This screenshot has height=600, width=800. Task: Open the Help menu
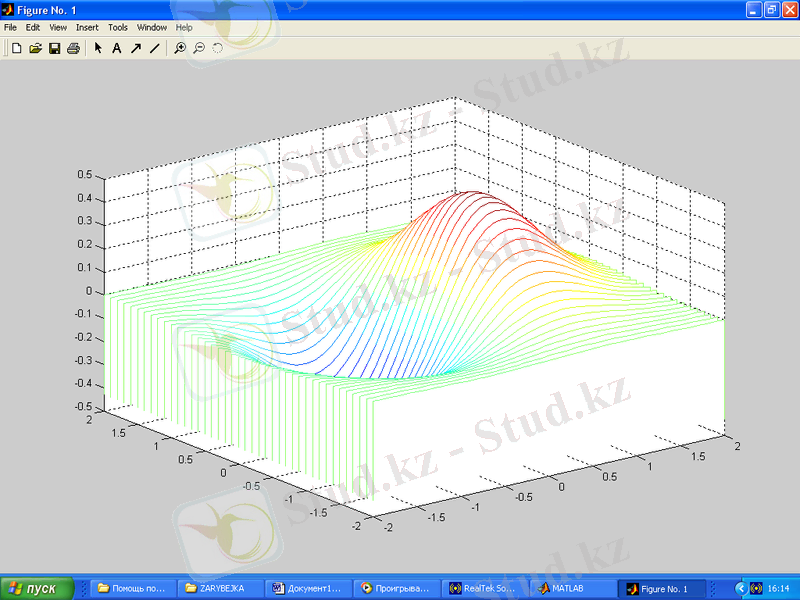[x=184, y=28]
